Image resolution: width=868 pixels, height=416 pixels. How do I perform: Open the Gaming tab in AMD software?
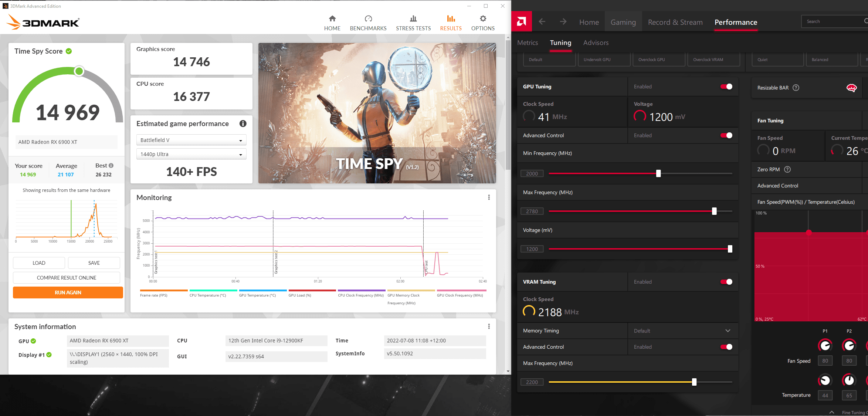[x=623, y=22]
